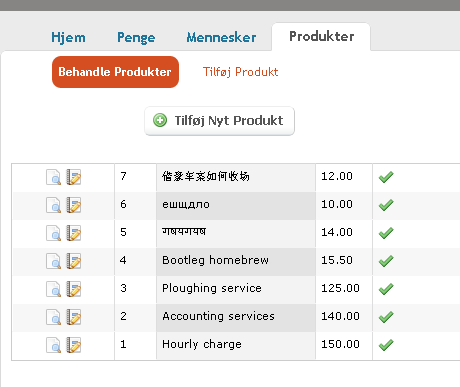Select Behandle Produkter submenu button
This screenshot has width=460, height=387.
[x=115, y=72]
